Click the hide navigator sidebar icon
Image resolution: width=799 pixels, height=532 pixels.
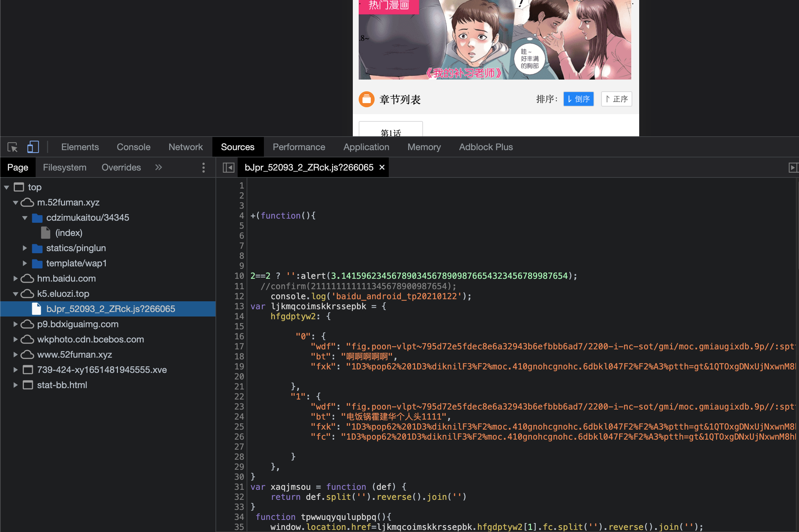pos(228,167)
